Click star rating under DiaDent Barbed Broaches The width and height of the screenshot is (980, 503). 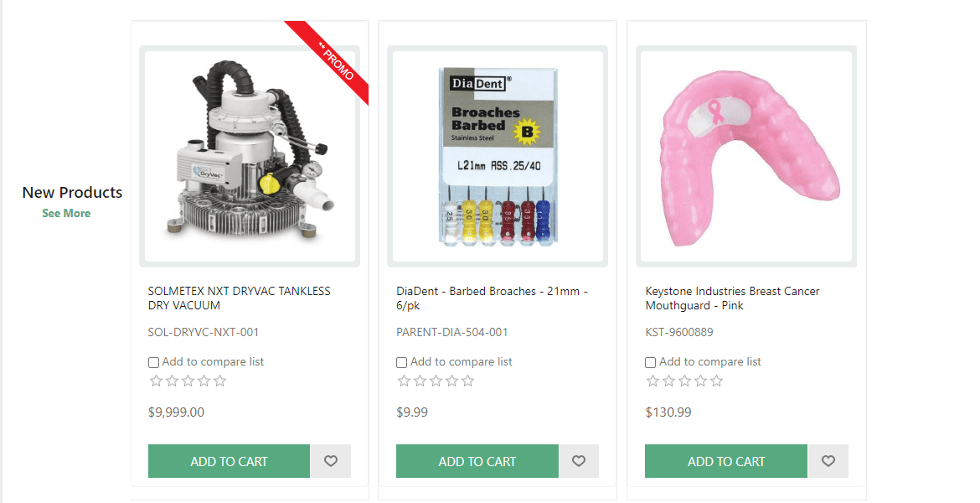point(436,381)
